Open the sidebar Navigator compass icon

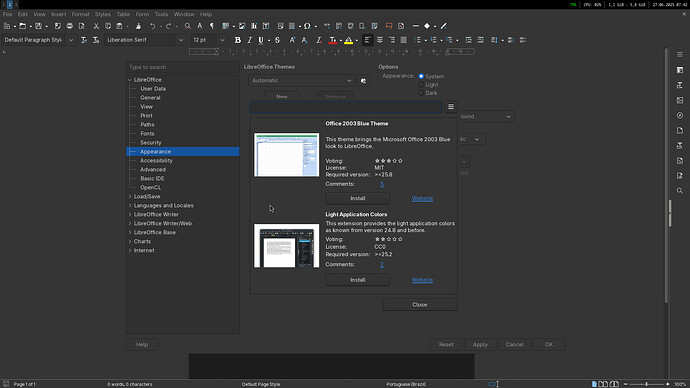680,115
